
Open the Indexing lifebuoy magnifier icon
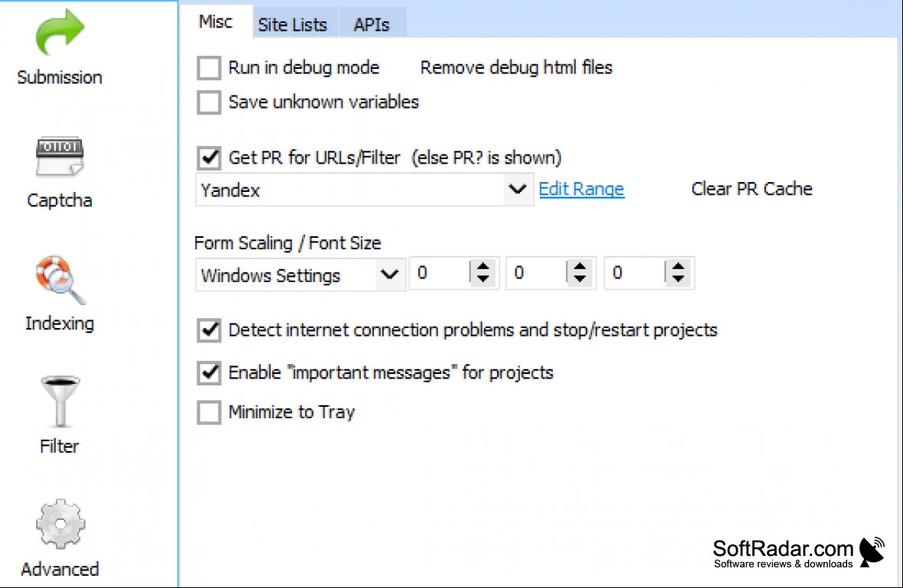pyautogui.click(x=60, y=280)
